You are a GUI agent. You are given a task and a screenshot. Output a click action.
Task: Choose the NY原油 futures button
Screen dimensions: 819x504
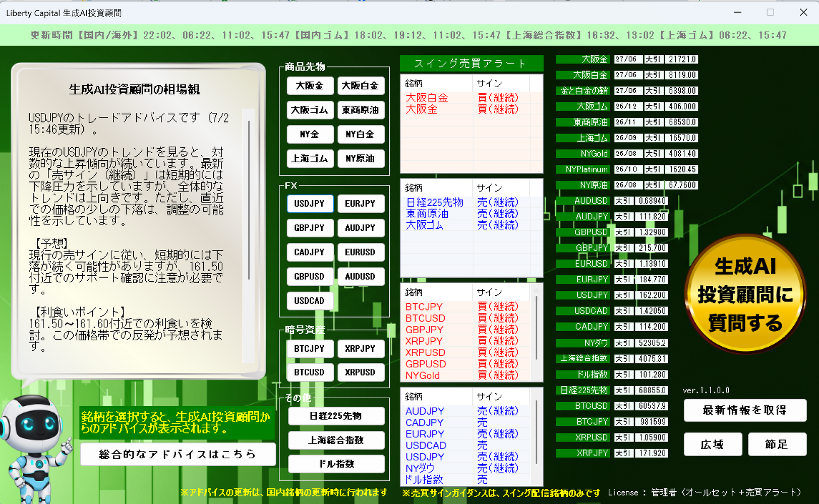361,158
